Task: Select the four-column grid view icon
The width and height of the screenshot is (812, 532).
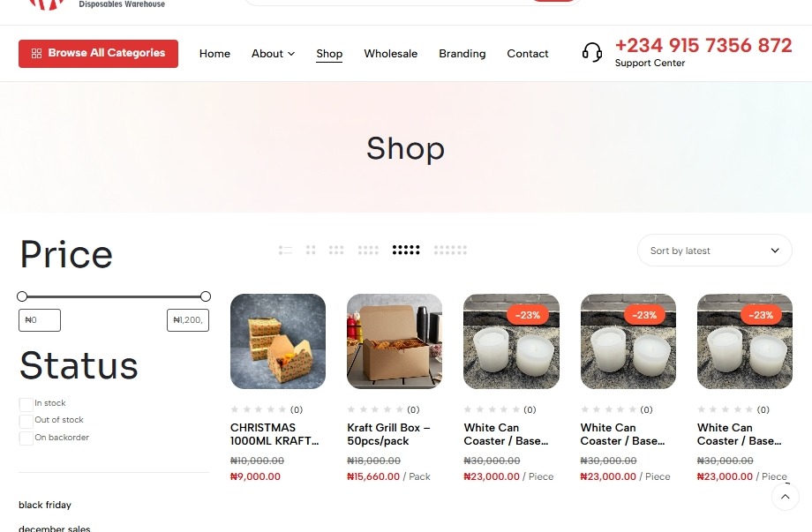Action: 368,251
